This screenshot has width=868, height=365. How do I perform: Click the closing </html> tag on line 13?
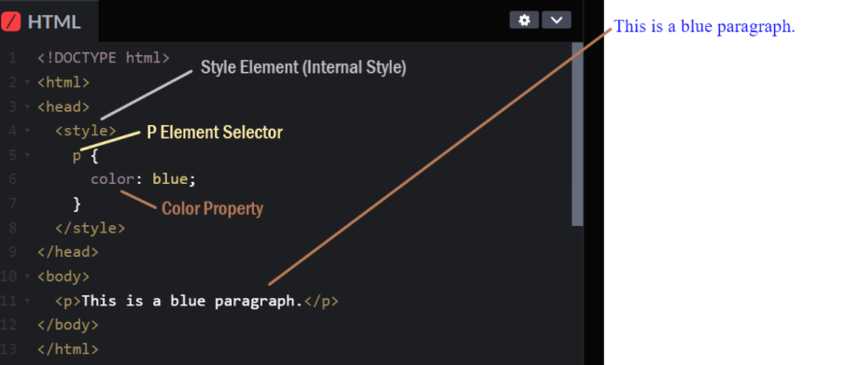pyautogui.click(x=68, y=349)
